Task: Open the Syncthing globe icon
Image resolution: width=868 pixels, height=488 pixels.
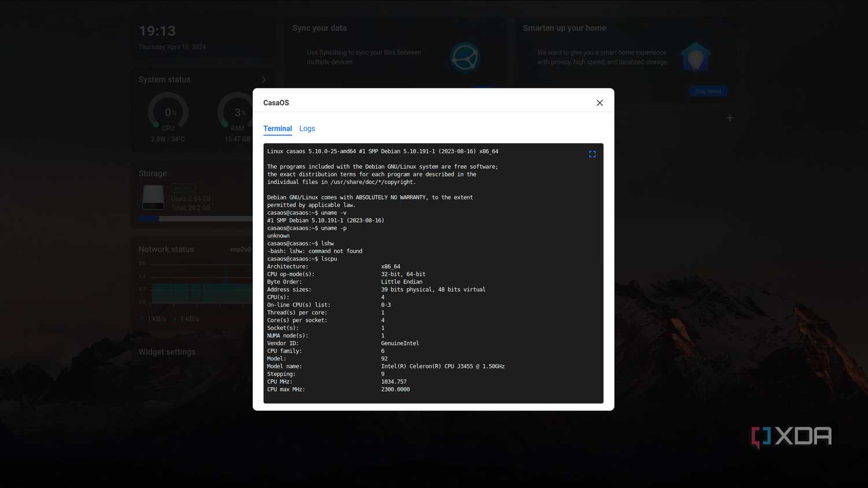Action: [x=465, y=57]
